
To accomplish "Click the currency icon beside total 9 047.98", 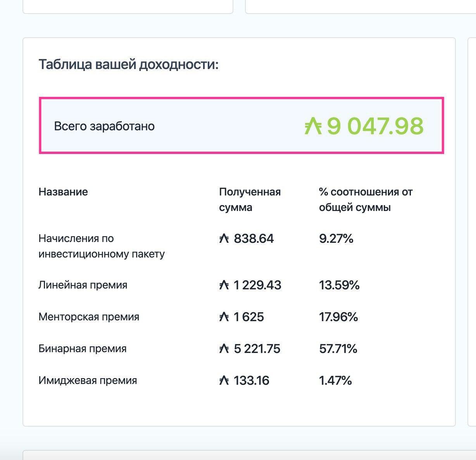I will (x=313, y=126).
